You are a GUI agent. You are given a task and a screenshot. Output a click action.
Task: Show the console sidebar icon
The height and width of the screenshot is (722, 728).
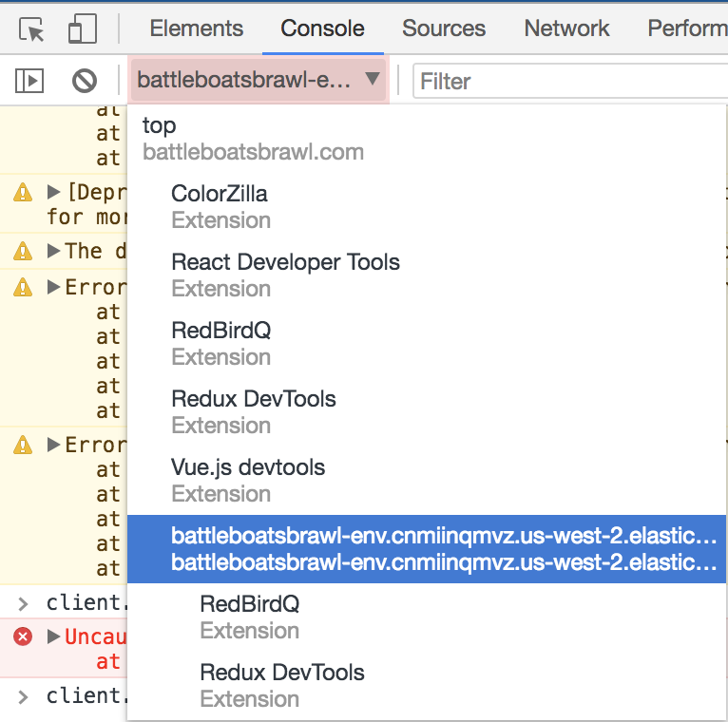29,81
